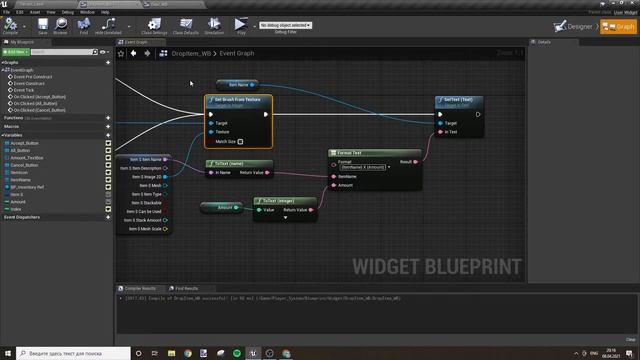
Task: Add a new event dispatcher with plus icon
Action: [x=108, y=217]
